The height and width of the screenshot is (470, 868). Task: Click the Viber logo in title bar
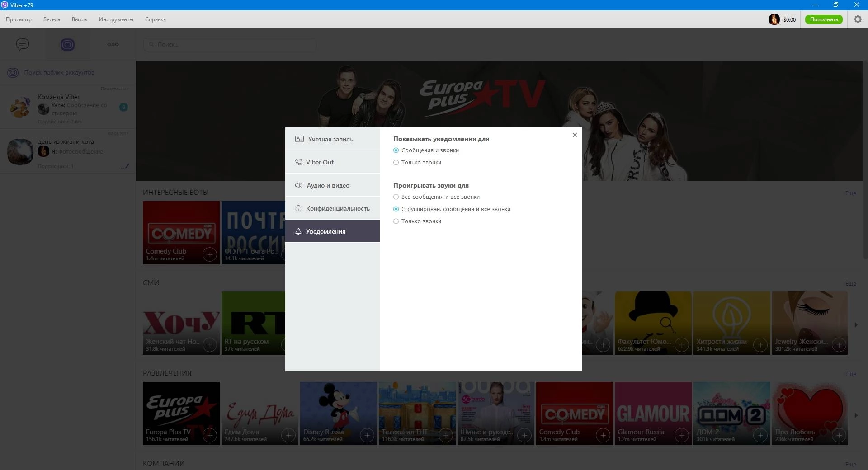[4, 5]
